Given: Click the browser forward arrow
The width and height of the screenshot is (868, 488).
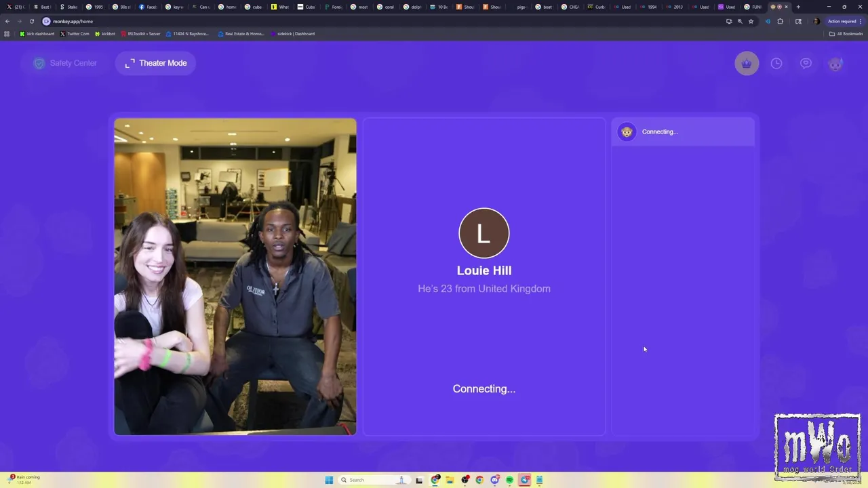Looking at the screenshot, I should tap(19, 21).
